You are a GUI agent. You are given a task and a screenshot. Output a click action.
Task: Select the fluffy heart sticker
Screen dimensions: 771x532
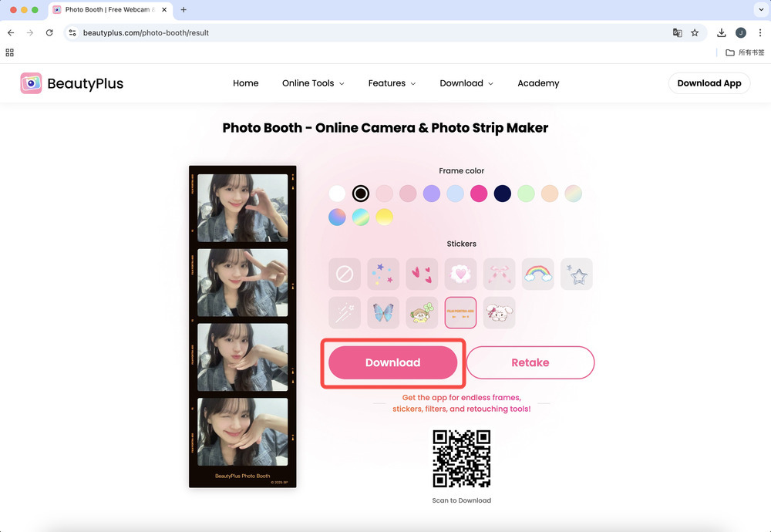point(460,274)
